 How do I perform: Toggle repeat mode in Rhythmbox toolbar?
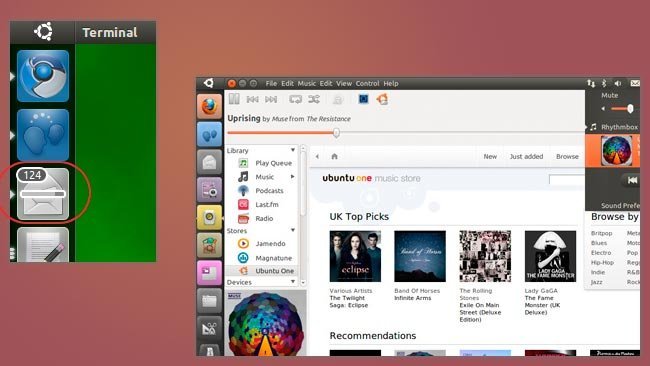(x=296, y=99)
